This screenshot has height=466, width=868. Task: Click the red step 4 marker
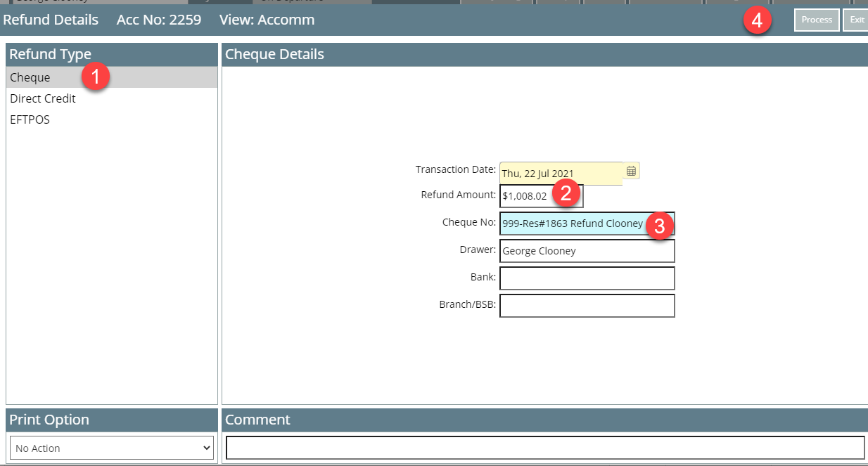[756, 20]
